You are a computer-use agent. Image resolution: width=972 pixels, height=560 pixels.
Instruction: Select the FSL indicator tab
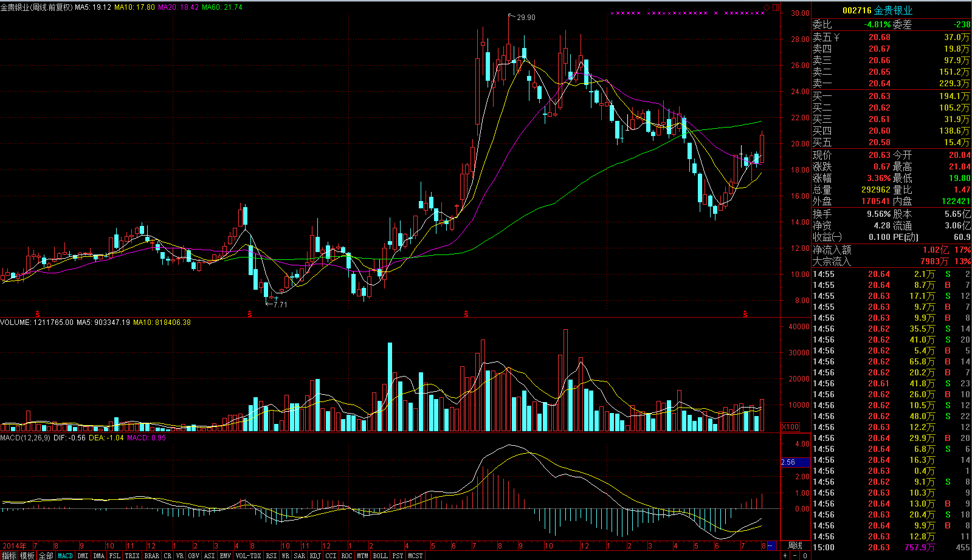pyautogui.click(x=114, y=556)
